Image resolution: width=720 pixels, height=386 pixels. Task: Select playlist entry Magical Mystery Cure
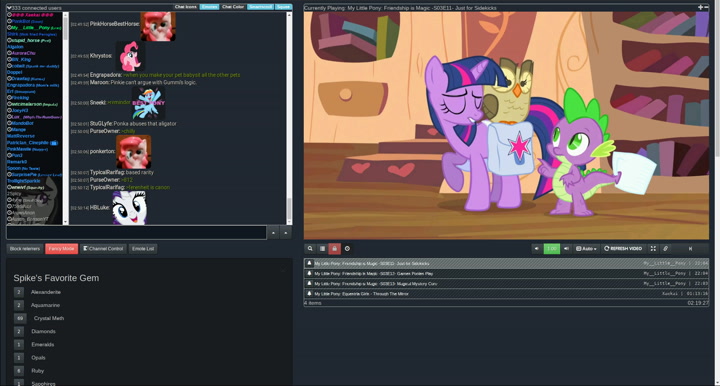[x=506, y=283]
